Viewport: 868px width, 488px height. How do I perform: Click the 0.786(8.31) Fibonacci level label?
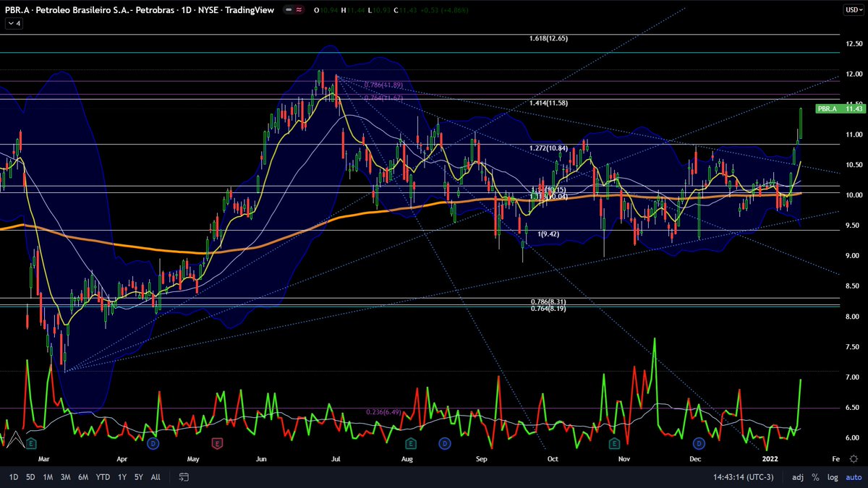click(548, 301)
